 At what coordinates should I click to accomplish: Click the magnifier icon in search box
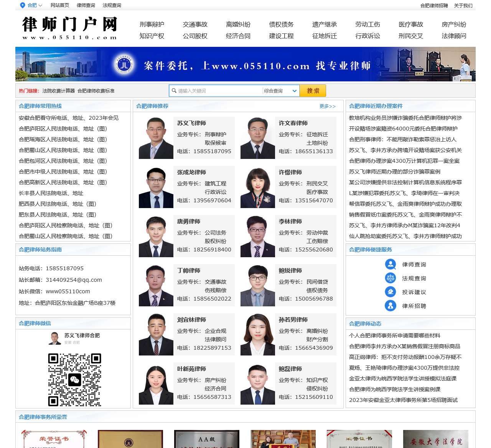(x=174, y=91)
